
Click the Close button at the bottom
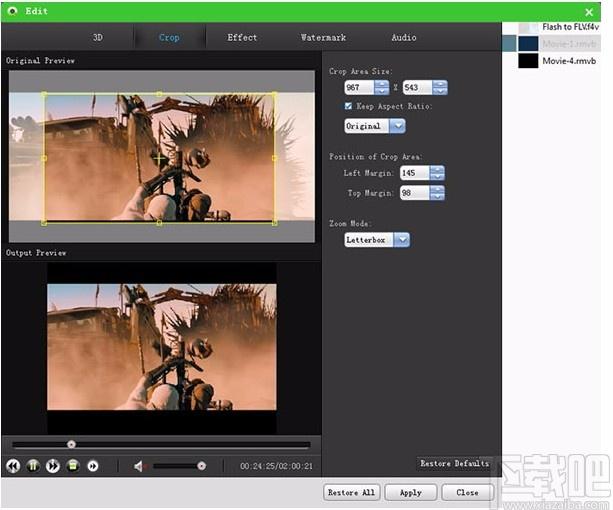pyautogui.click(x=467, y=492)
